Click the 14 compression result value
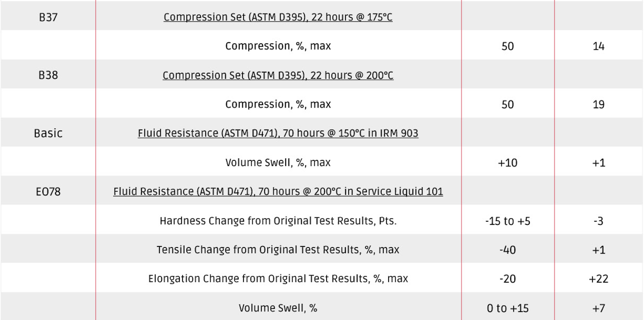This screenshot has width=644, height=320. (x=598, y=46)
